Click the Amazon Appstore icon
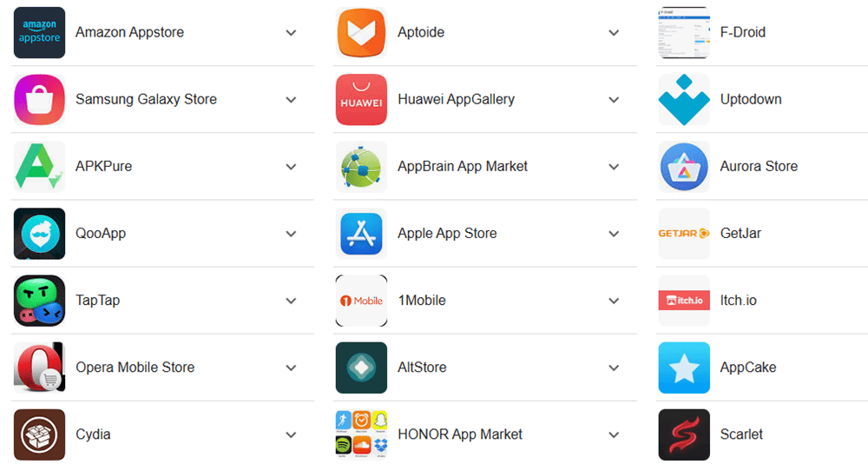 pos(39,33)
